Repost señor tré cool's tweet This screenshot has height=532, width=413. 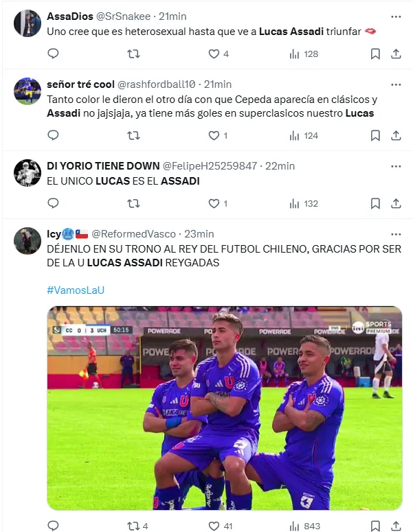point(134,135)
